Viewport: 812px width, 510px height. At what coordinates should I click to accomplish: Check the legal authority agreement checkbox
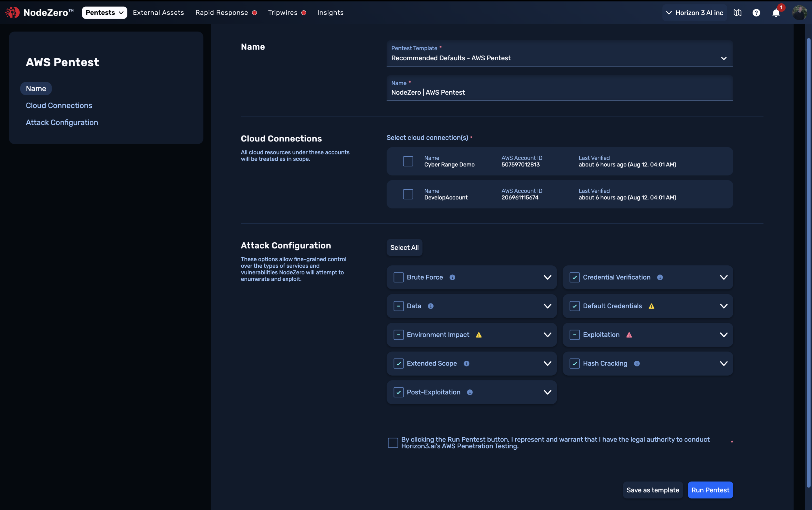pos(393,443)
